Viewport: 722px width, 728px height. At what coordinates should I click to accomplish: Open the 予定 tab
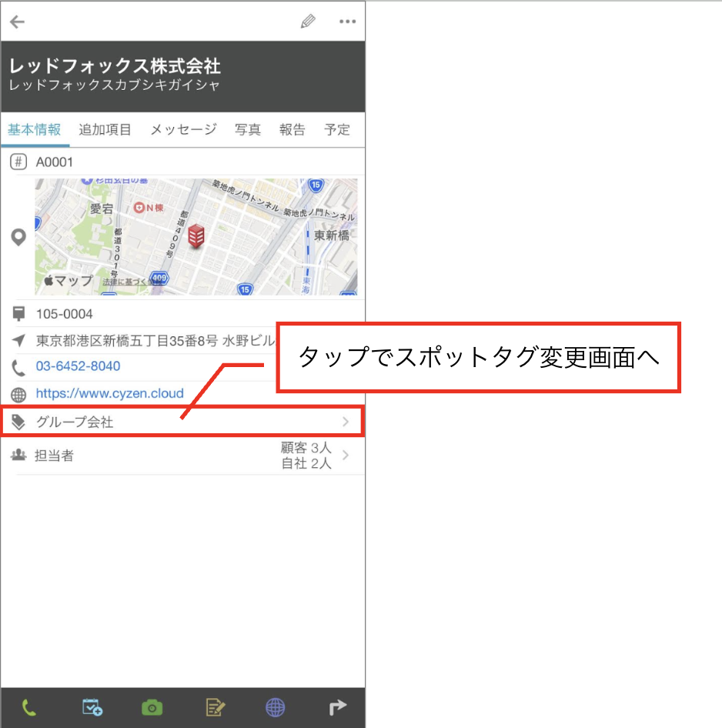coord(337,129)
